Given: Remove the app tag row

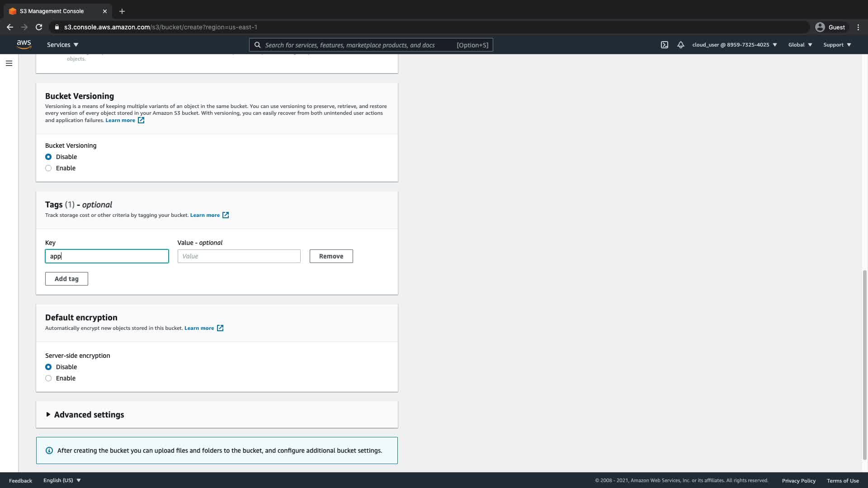Looking at the screenshot, I should (x=331, y=256).
